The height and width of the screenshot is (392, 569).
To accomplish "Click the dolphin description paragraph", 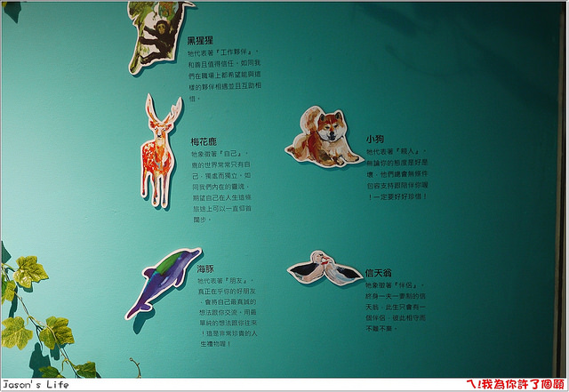I will [228, 312].
